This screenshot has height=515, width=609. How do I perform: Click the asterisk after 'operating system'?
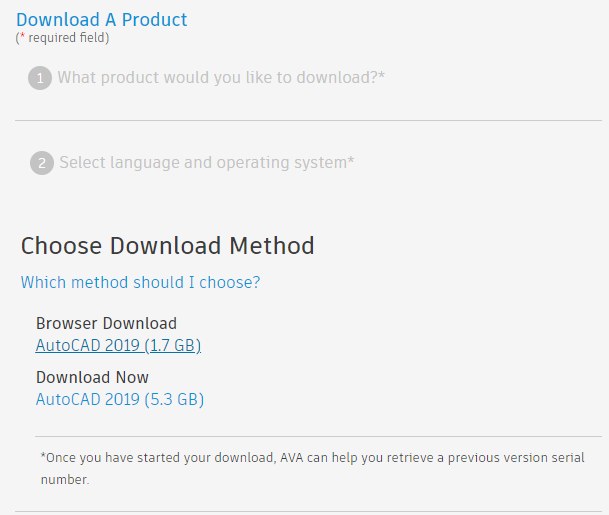(x=351, y=160)
